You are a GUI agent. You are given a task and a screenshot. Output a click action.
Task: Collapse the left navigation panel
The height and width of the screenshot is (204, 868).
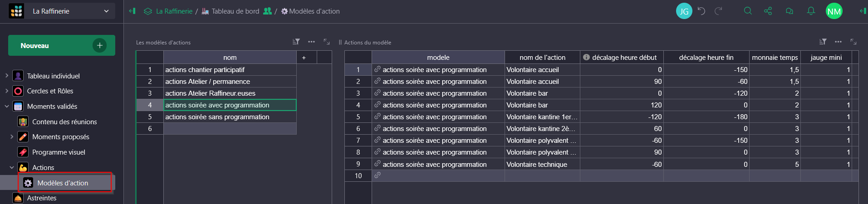click(132, 11)
